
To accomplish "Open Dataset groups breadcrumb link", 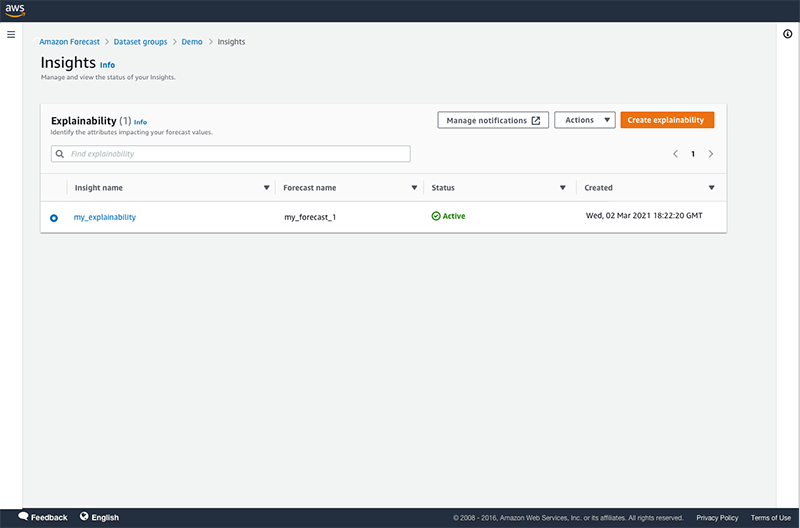I will (140, 42).
